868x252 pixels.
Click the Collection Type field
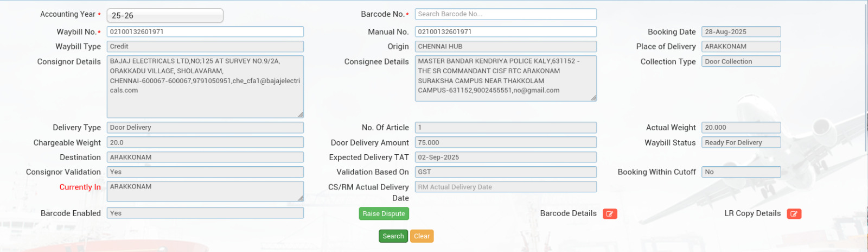[741, 62]
